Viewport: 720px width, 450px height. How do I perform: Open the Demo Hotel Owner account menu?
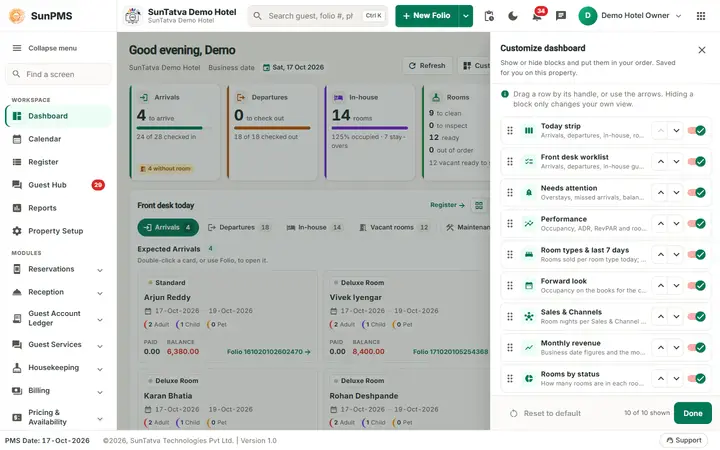tap(630, 16)
